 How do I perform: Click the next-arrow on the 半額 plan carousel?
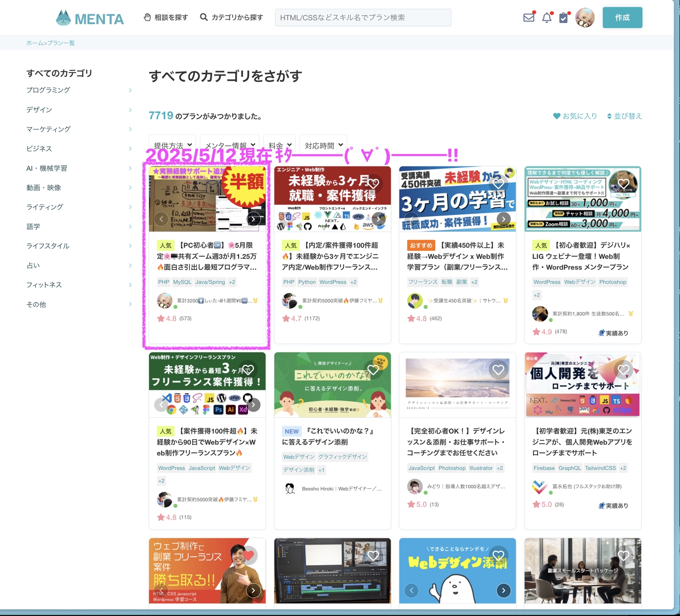[254, 219]
